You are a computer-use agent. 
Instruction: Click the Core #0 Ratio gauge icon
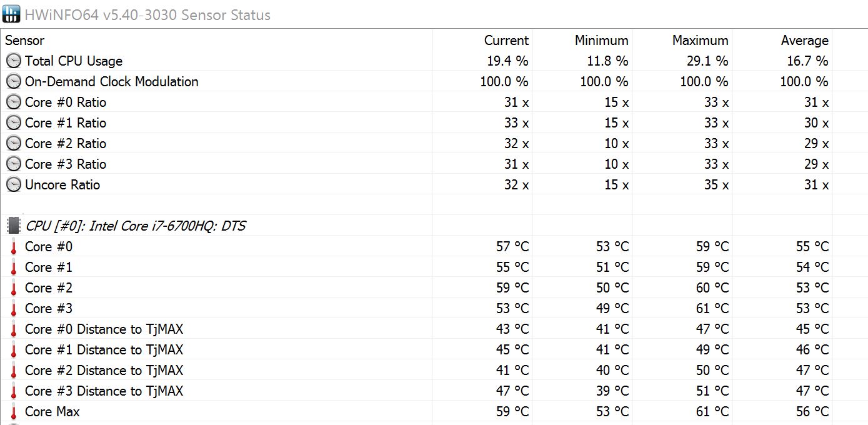pyautogui.click(x=13, y=102)
